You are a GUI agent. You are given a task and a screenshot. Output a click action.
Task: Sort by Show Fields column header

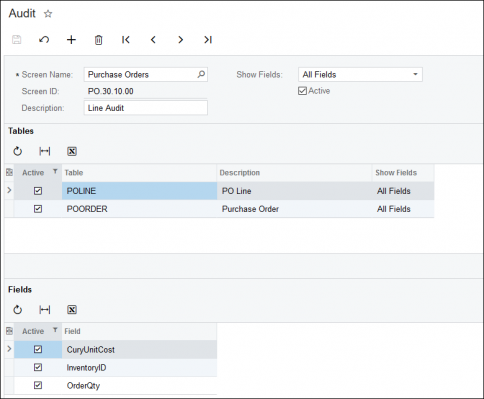[x=403, y=173]
